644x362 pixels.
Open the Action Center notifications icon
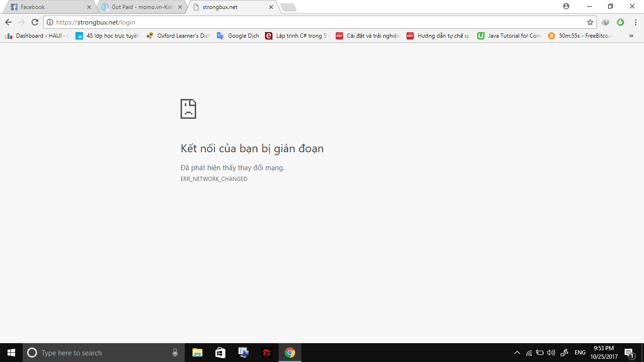(x=629, y=353)
